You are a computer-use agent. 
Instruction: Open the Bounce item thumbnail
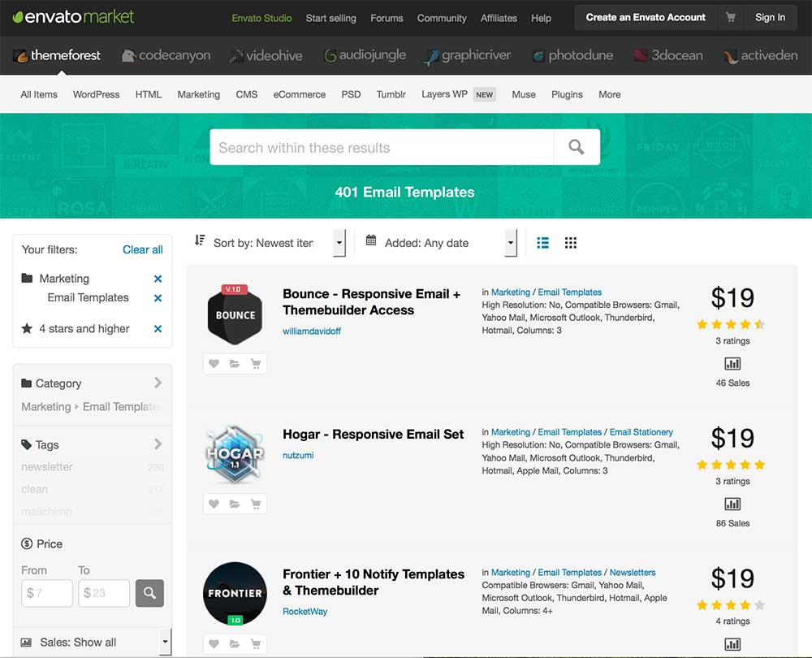pos(235,315)
